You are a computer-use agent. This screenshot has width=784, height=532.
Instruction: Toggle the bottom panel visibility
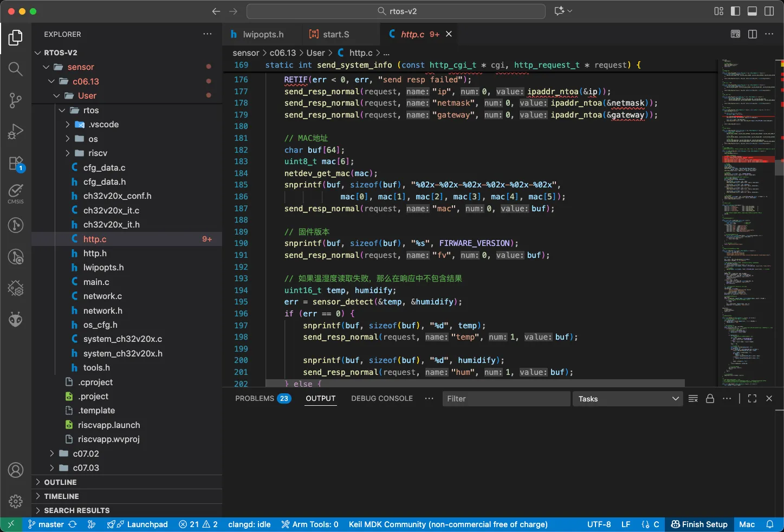coord(752,11)
